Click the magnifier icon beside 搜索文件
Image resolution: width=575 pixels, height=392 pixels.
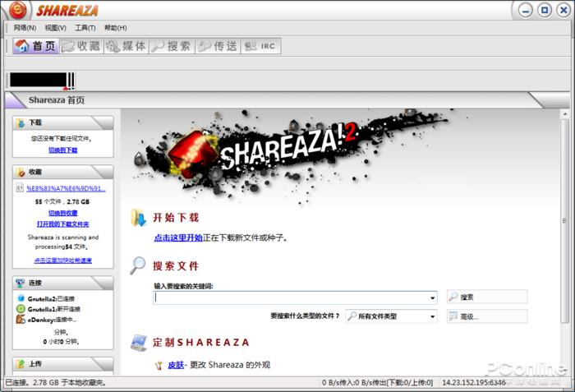pyautogui.click(x=138, y=265)
